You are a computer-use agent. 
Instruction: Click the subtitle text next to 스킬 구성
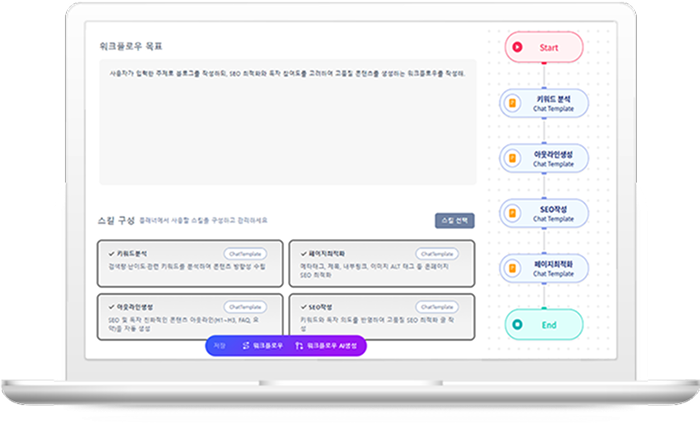[x=203, y=220]
